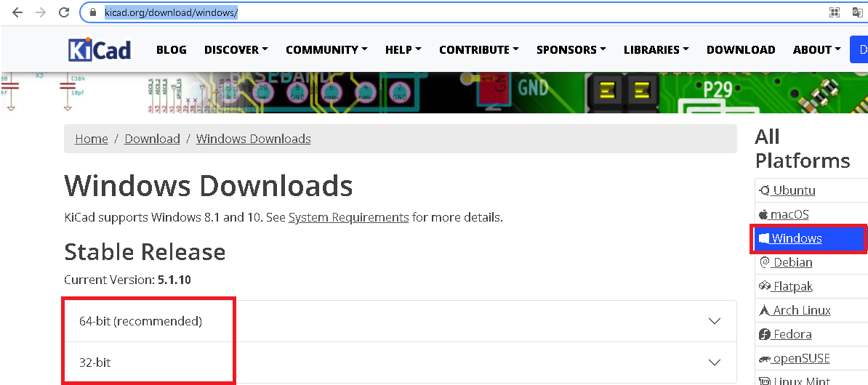868x385 pixels.
Task: Select Flatpak in All Platforms list
Action: (811, 286)
